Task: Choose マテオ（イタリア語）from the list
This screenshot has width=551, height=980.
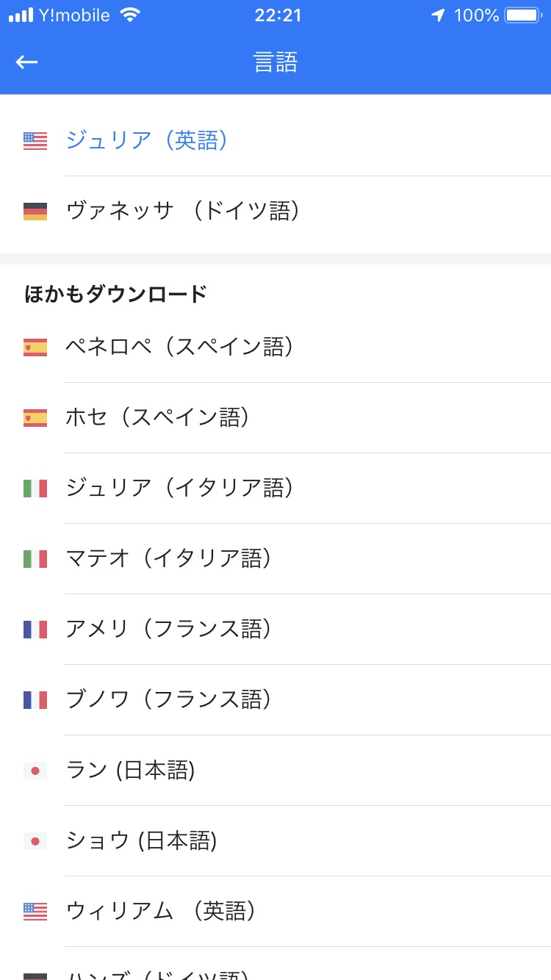Action: (169, 558)
